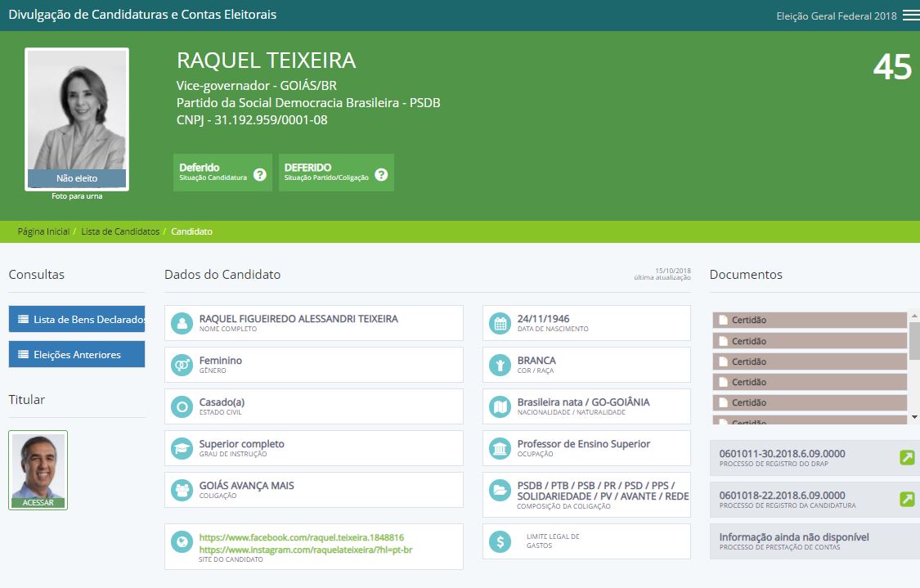The width and height of the screenshot is (920, 588).
Task: Click the gender symbol icon for Feminino
Action: click(x=182, y=365)
